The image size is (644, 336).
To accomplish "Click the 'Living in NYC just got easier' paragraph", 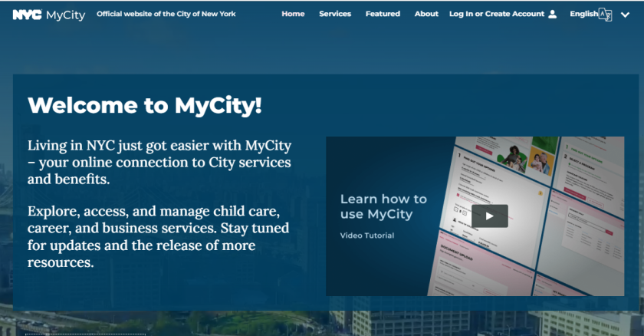I will 159,163.
